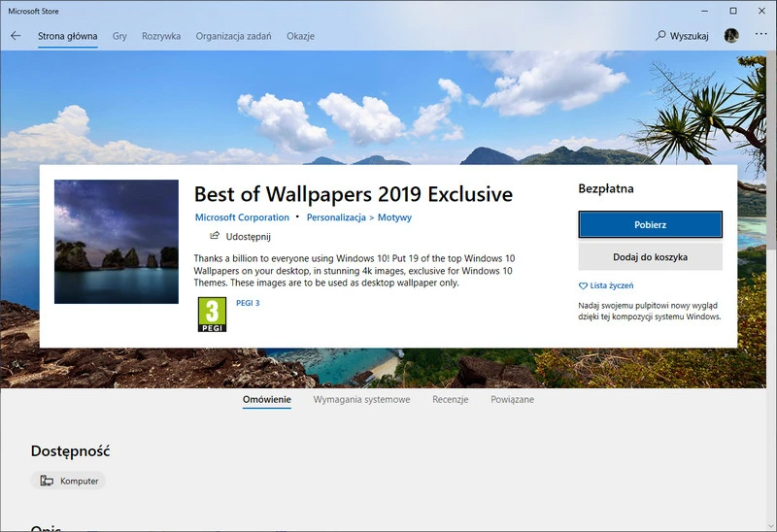Click the Dodaj do koszyka button
Viewport: 777px width, 532px height.
click(650, 257)
